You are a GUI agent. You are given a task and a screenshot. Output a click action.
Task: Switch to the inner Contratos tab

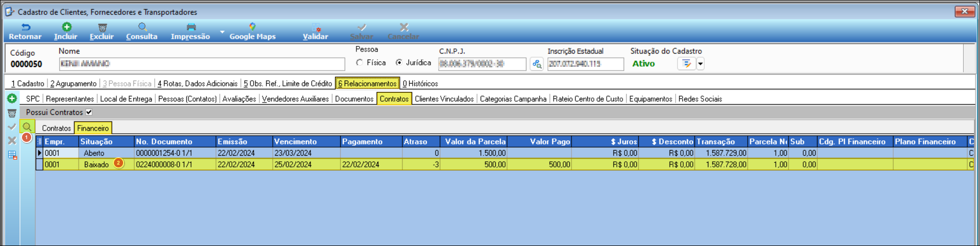(x=56, y=128)
